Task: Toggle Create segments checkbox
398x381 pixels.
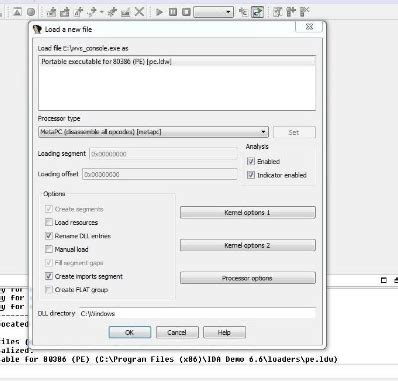Action: [x=49, y=209]
